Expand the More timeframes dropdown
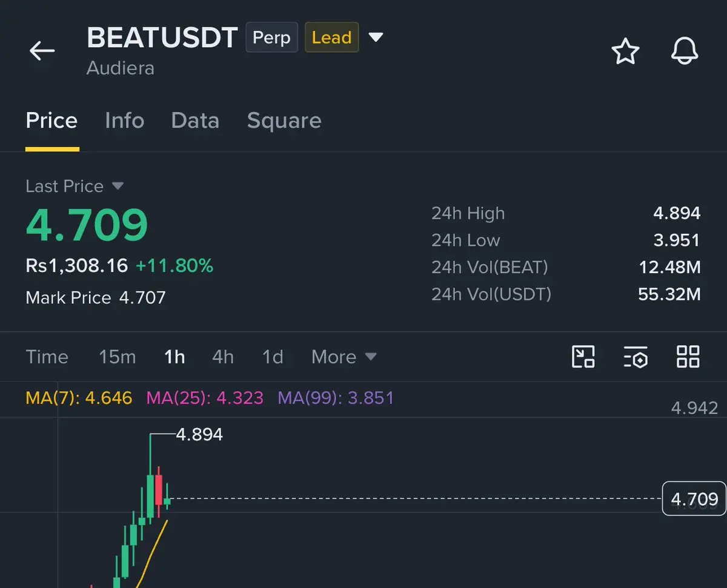Image resolution: width=727 pixels, height=588 pixels. (x=344, y=357)
